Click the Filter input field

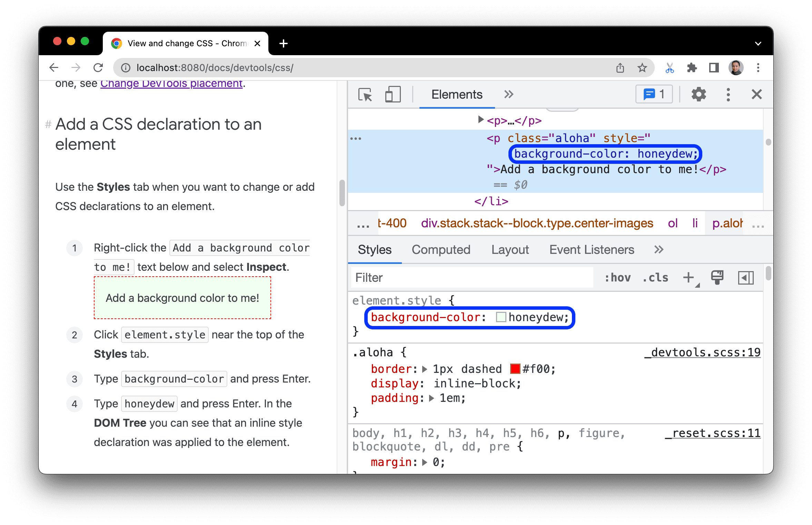click(x=474, y=277)
